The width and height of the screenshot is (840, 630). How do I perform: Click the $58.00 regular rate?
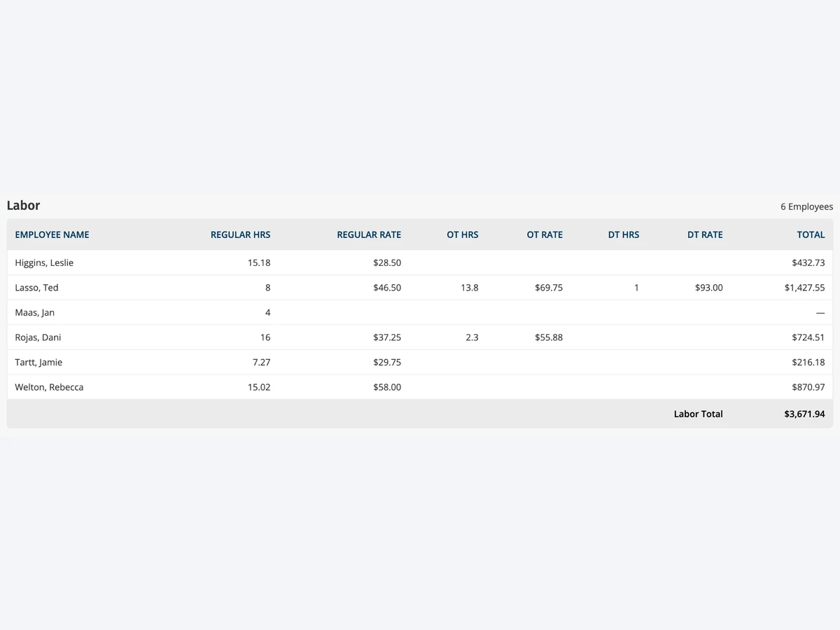click(x=387, y=387)
